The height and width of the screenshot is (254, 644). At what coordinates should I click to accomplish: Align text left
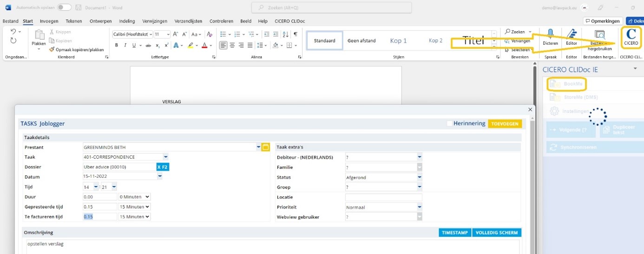point(223,45)
